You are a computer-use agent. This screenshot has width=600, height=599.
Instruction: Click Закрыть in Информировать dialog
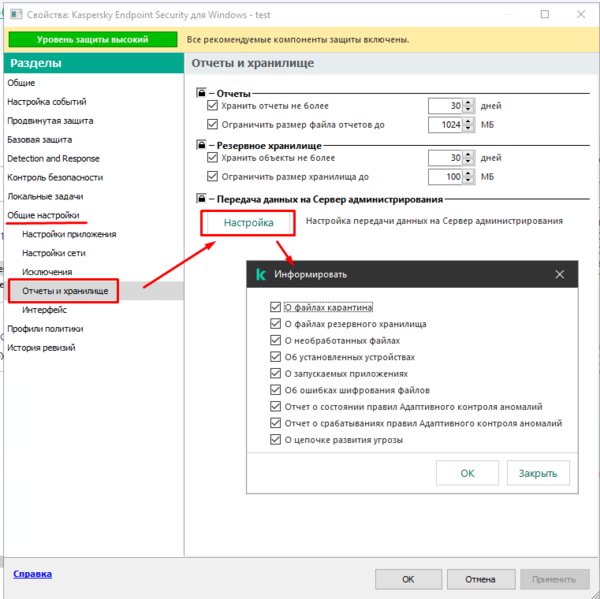click(538, 473)
